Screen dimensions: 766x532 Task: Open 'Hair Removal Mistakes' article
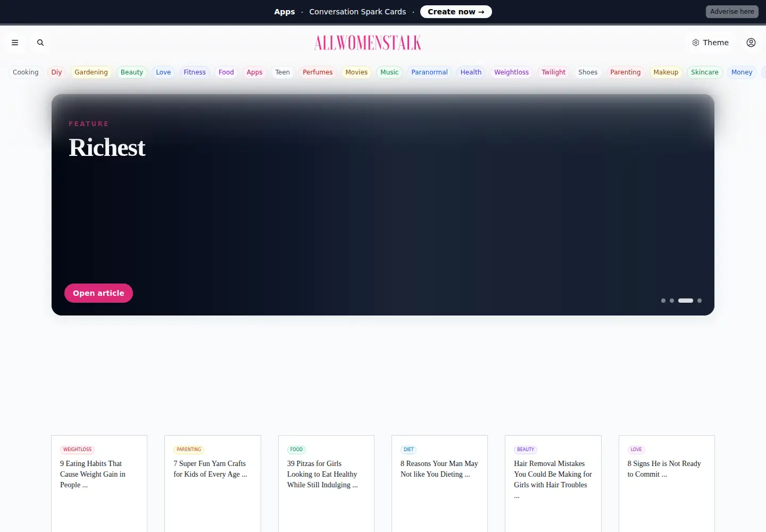coord(553,479)
